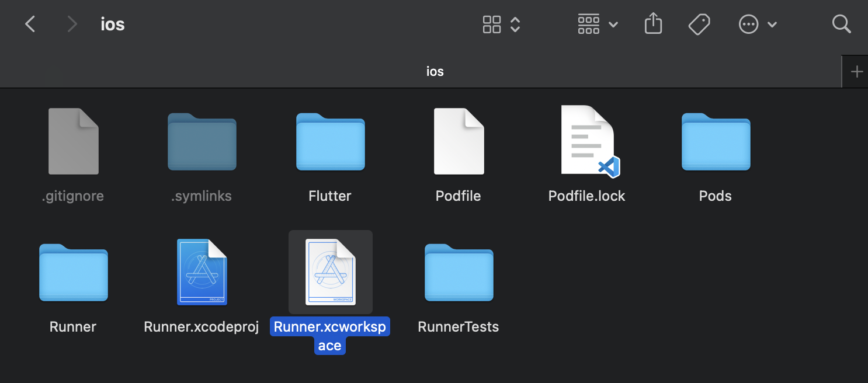Click the Runner.xcodeproj file name
868x383 pixels.
click(202, 327)
